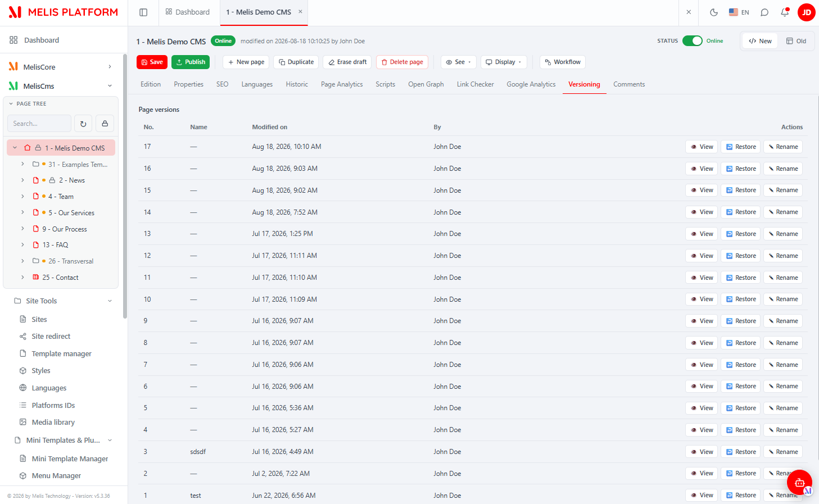Open the Edition tab
Image resolution: width=819 pixels, height=504 pixels.
(x=151, y=84)
